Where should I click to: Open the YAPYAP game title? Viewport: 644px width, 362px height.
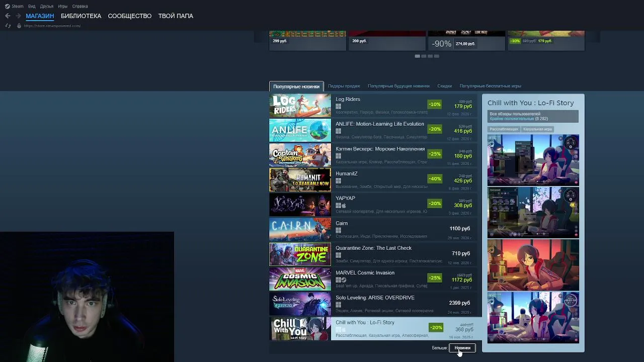(345, 198)
